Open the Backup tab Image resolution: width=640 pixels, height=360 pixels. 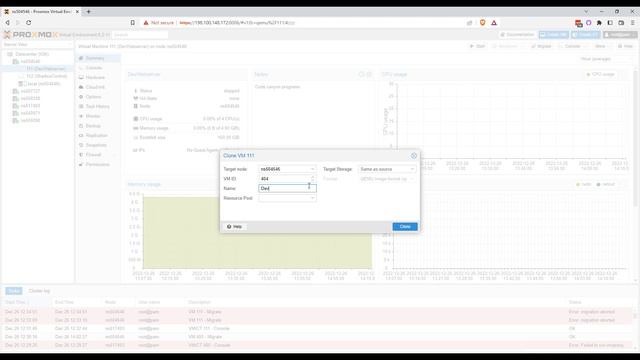[98, 126]
